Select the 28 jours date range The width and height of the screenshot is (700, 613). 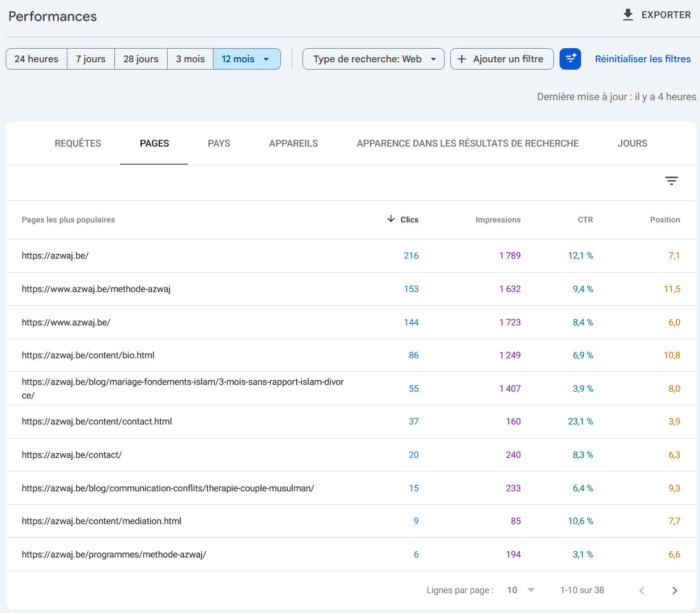140,59
